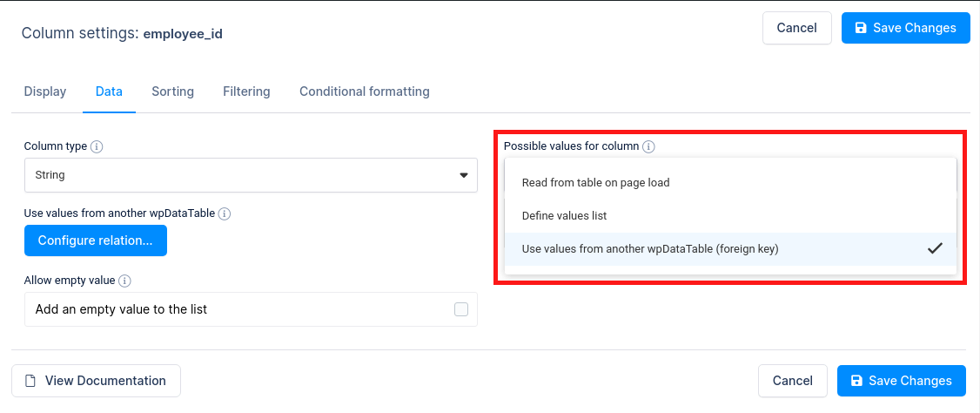Enable Add an empty value checkbox
This screenshot has height=413, width=980.
tap(461, 309)
